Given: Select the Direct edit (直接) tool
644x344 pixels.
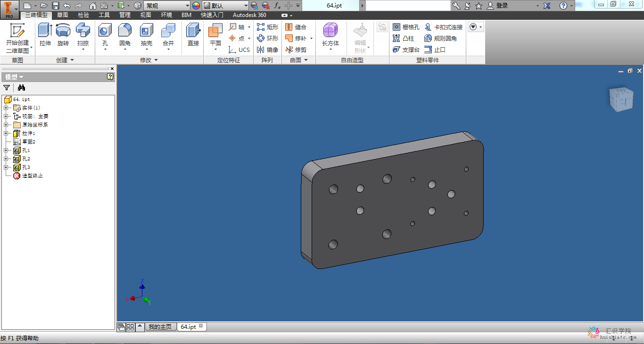Looking at the screenshot, I should [193, 35].
